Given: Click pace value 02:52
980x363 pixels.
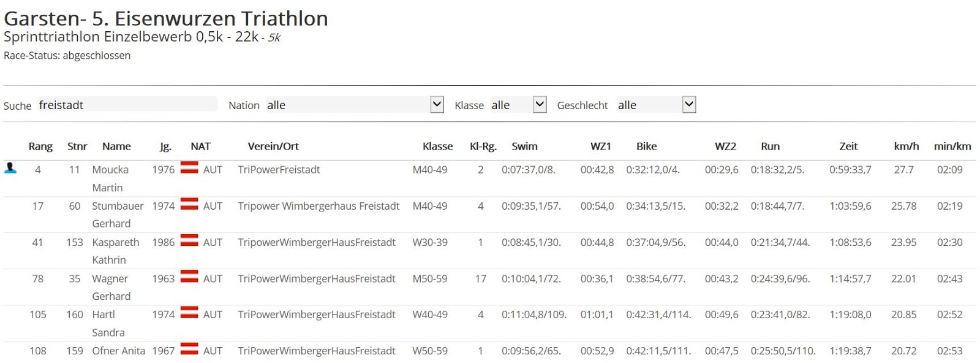Looking at the screenshot, I should click(949, 315).
